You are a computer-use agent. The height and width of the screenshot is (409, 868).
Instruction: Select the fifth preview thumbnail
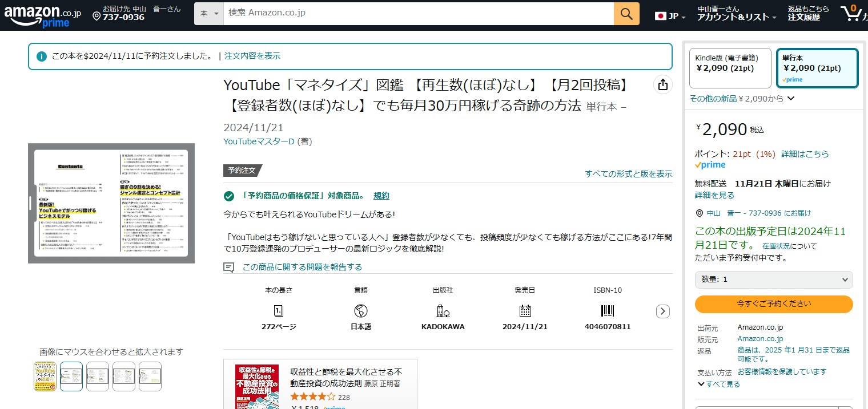[x=150, y=376]
